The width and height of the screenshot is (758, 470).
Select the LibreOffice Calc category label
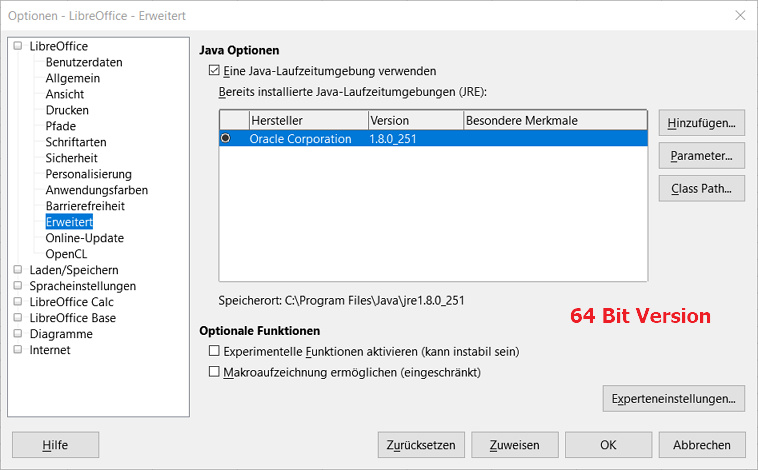(72, 302)
